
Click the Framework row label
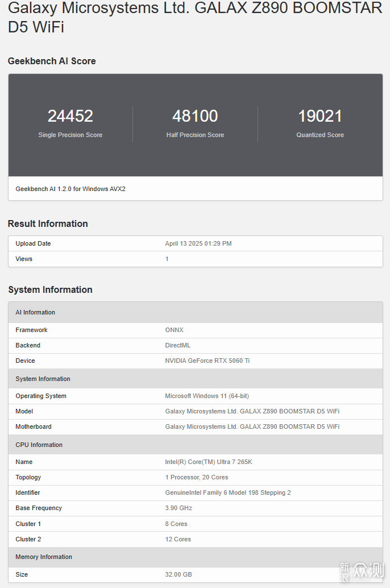tap(31, 330)
